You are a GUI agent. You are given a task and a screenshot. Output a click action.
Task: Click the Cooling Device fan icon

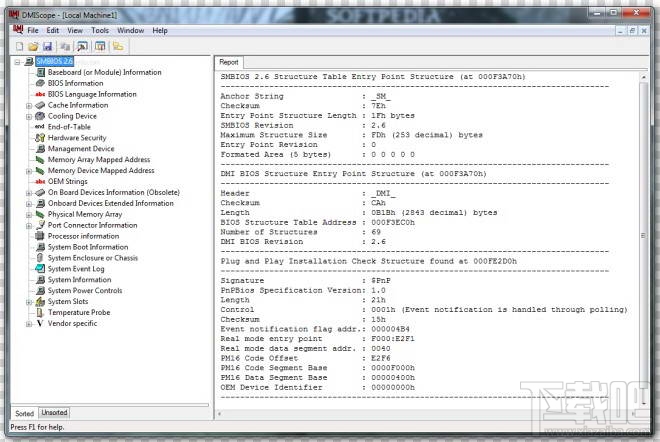point(40,116)
